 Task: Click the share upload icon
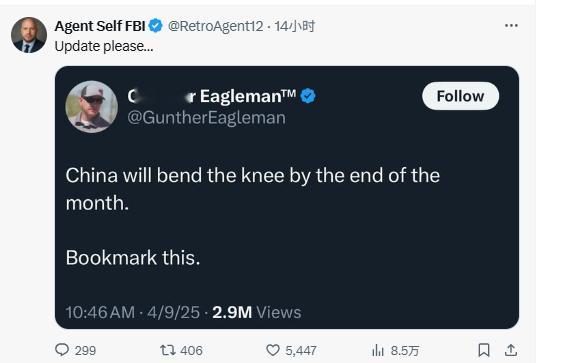pyautogui.click(x=511, y=350)
